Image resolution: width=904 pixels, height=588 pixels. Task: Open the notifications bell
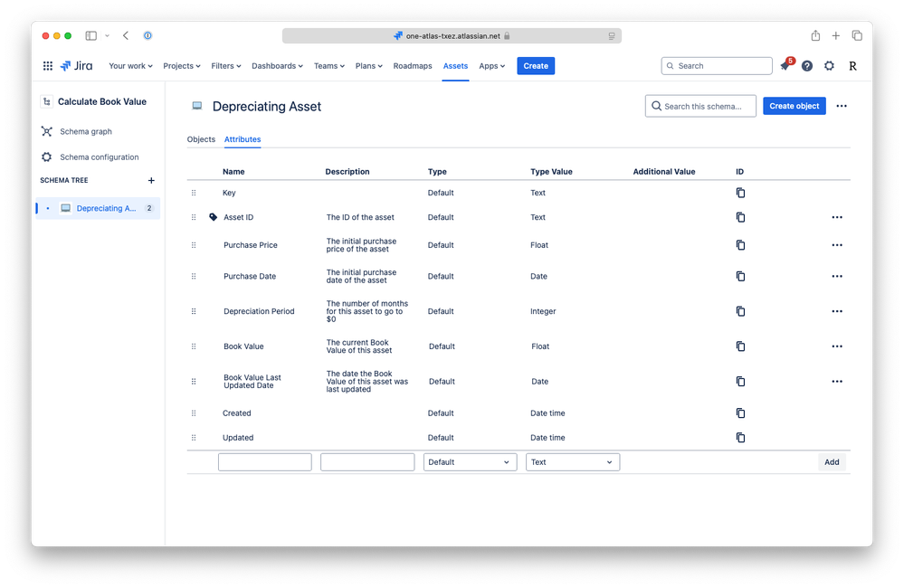click(785, 66)
